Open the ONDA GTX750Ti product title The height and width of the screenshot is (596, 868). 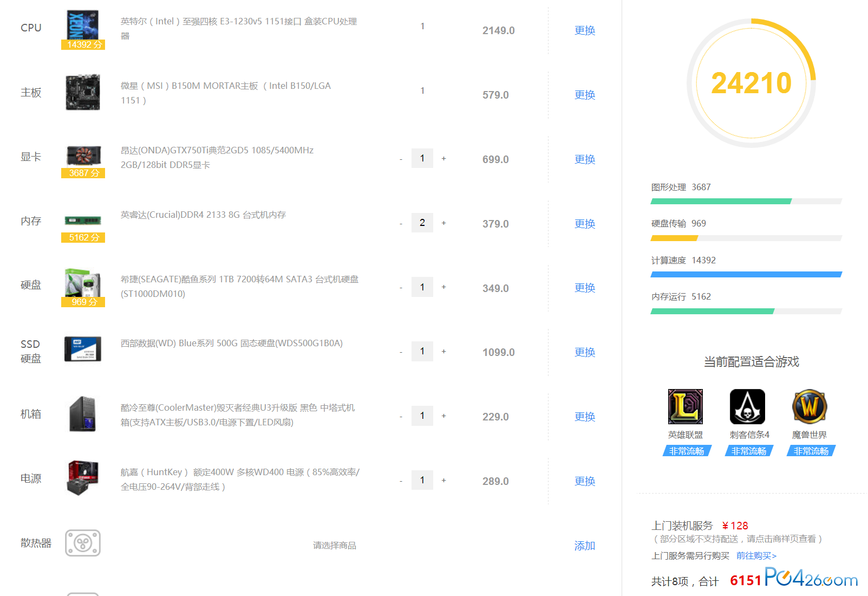click(217, 158)
